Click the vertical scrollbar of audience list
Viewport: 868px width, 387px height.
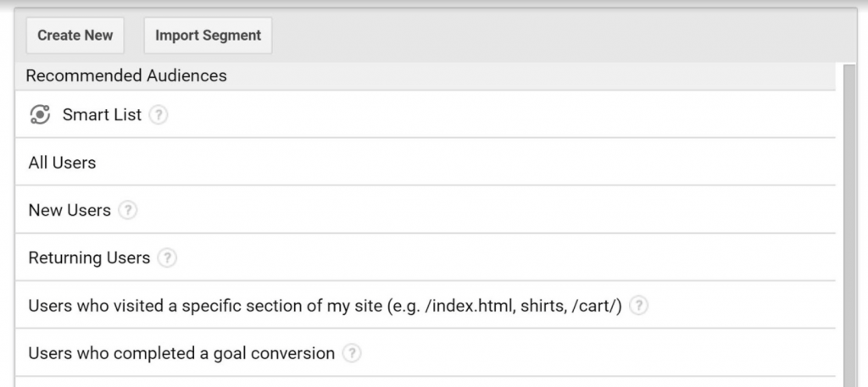pyautogui.click(x=848, y=225)
